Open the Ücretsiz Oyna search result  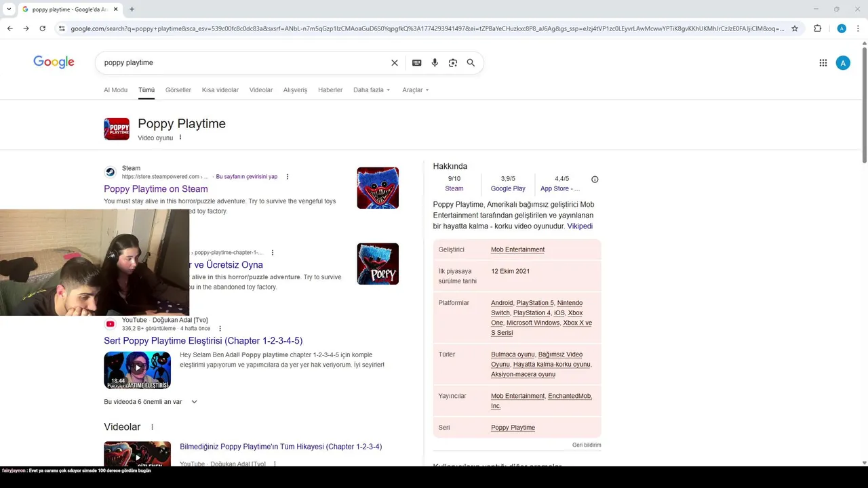(x=226, y=265)
